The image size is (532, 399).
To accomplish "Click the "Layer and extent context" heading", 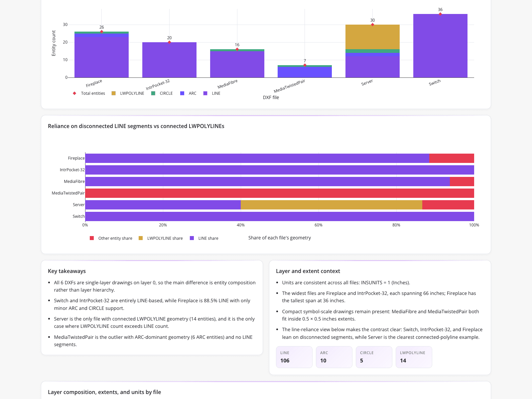I will (x=308, y=271).
